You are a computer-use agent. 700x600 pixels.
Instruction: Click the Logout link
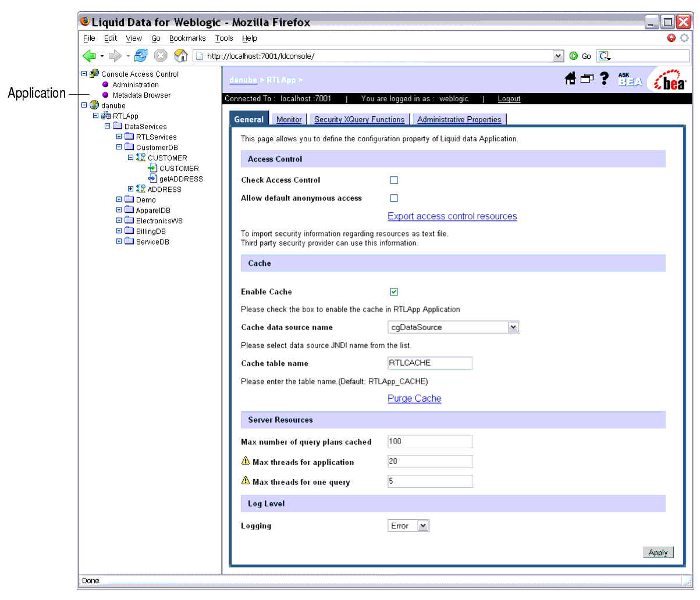[509, 99]
